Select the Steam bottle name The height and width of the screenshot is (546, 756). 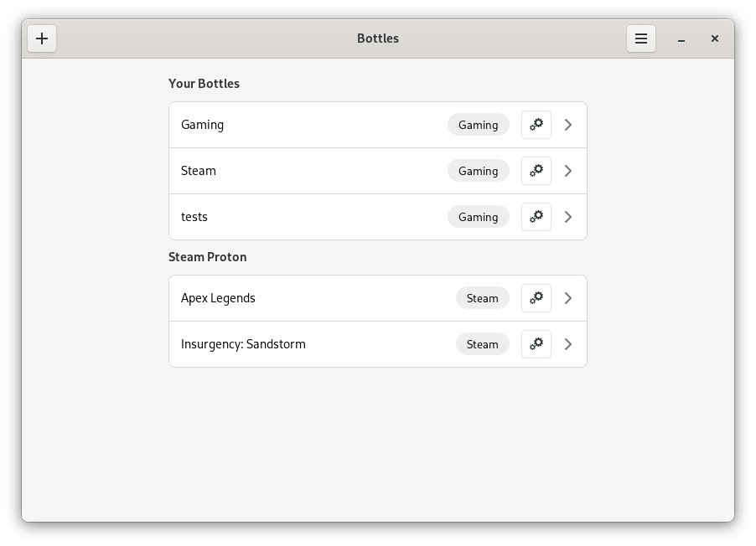pyautogui.click(x=199, y=171)
